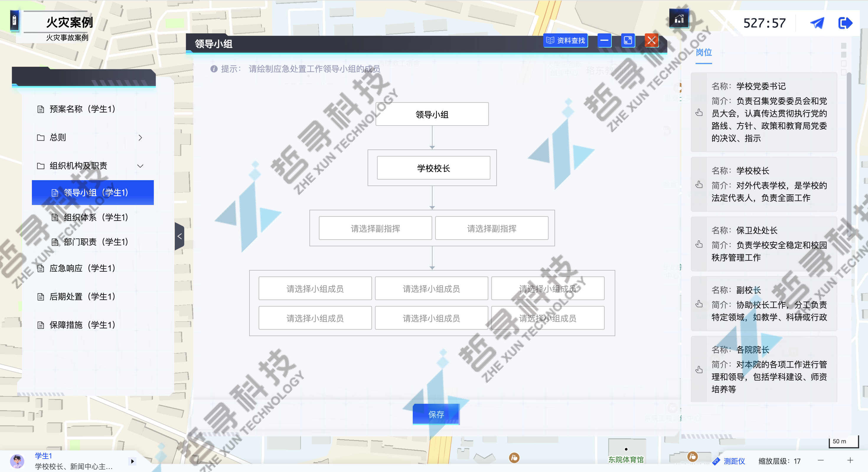Click the statistics chart icon near the timer
This screenshot has height=472, width=868.
[x=679, y=19]
